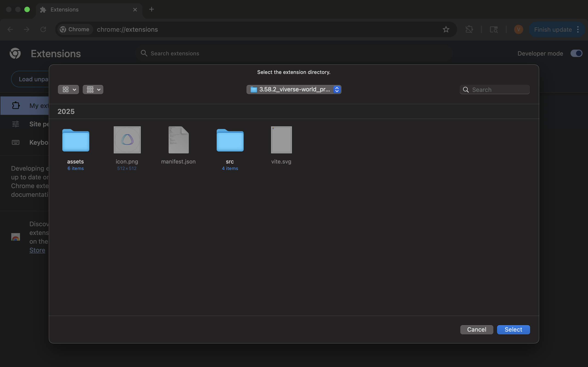Open the icon view mode dropdown
The image size is (588, 367).
68,90
